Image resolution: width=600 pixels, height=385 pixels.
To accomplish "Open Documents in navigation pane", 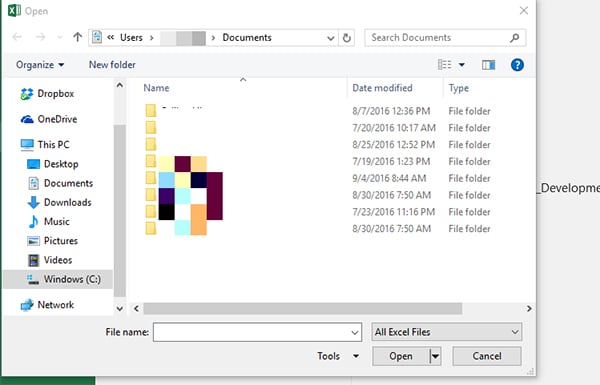I will 68,183.
